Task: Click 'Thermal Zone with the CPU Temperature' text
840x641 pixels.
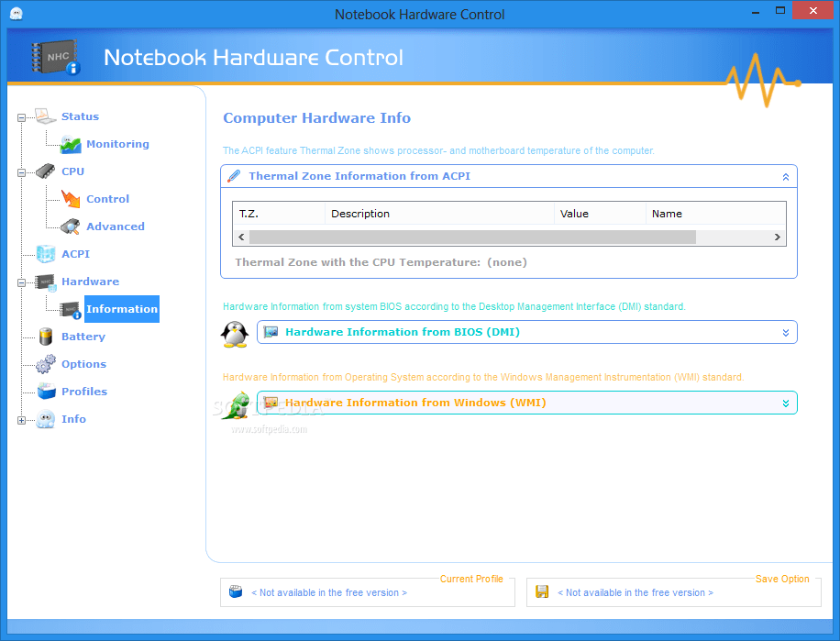Action: click(358, 262)
